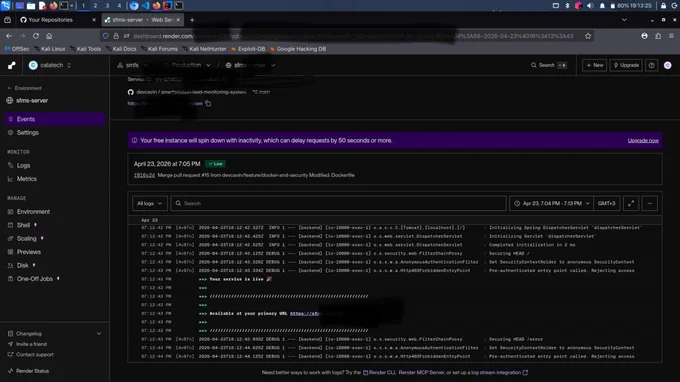Open the GitHub repository link
Screen dimensions: 680x382
pyautogui.click(x=191, y=92)
